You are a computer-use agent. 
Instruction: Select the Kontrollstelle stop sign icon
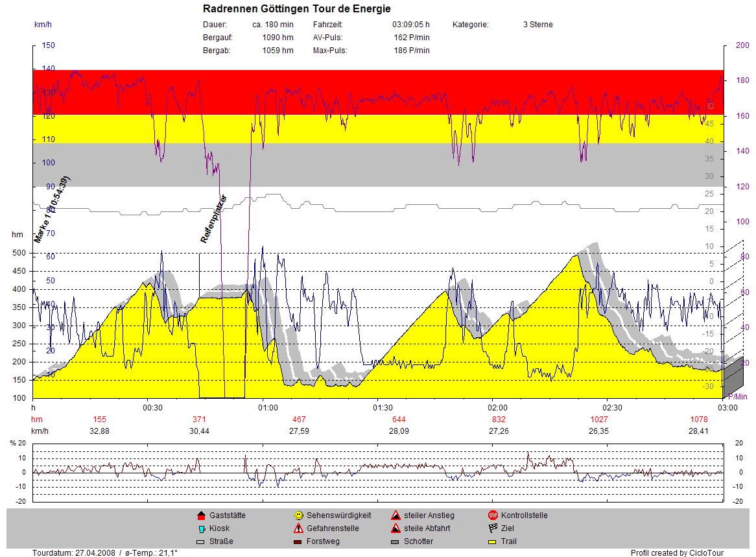pyautogui.click(x=493, y=516)
